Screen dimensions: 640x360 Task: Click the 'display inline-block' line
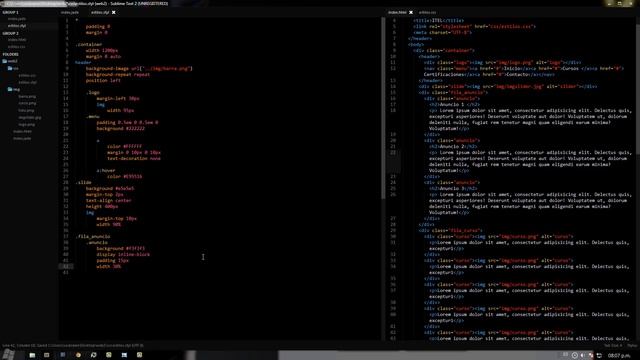[x=123, y=254]
